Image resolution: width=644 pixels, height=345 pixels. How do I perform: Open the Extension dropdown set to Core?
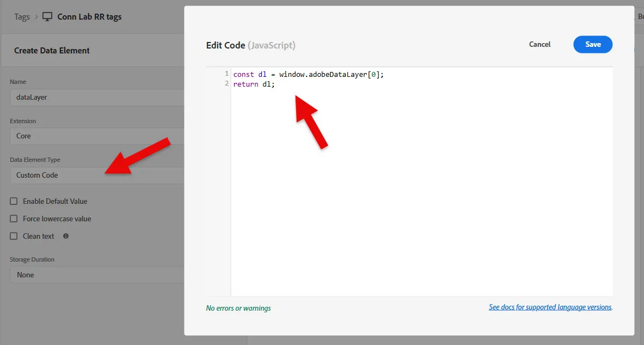click(97, 136)
